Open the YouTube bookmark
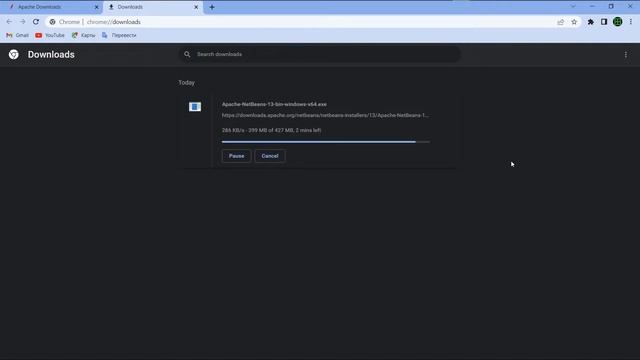 [50, 36]
